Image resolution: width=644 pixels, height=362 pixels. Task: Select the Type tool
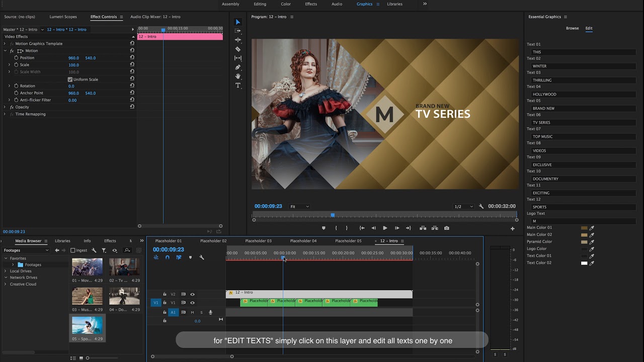click(238, 85)
